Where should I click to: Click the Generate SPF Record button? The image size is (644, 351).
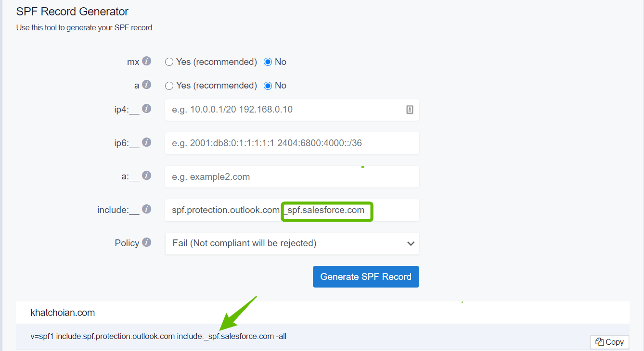366,276
